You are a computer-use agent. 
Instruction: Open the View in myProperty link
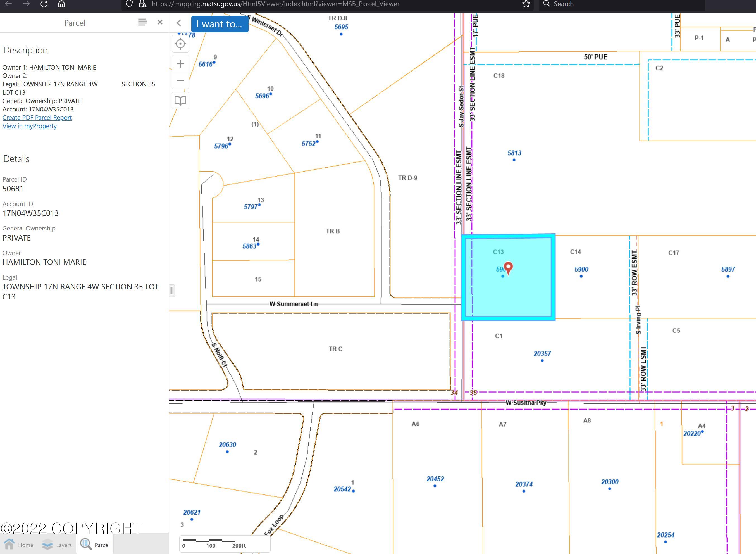[30, 126]
